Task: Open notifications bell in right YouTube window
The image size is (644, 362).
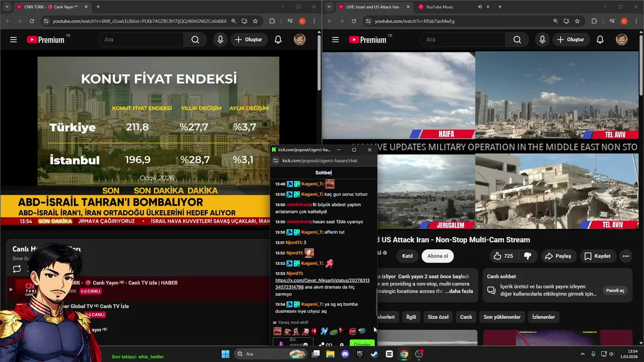Action: tap(600, 40)
